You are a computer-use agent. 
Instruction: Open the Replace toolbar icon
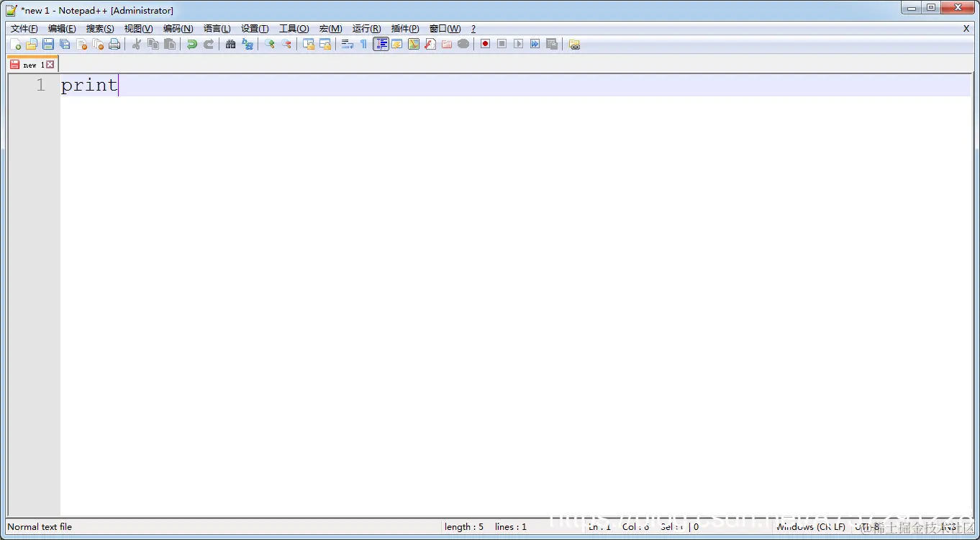pyautogui.click(x=248, y=44)
